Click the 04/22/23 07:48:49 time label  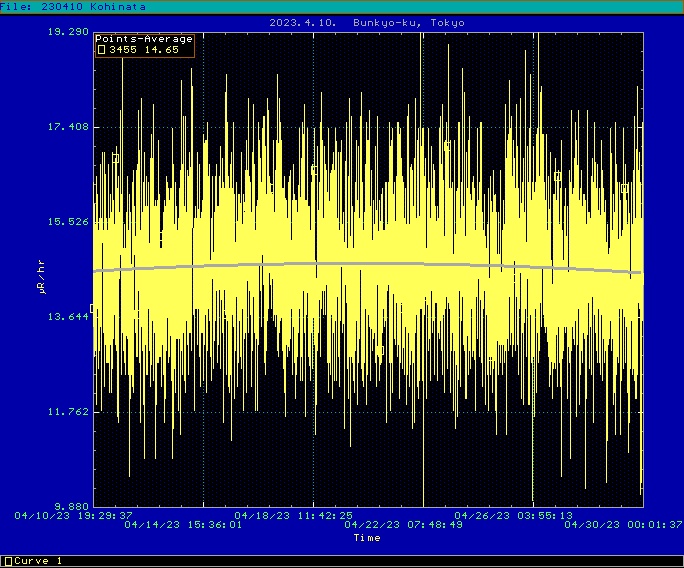click(403, 524)
